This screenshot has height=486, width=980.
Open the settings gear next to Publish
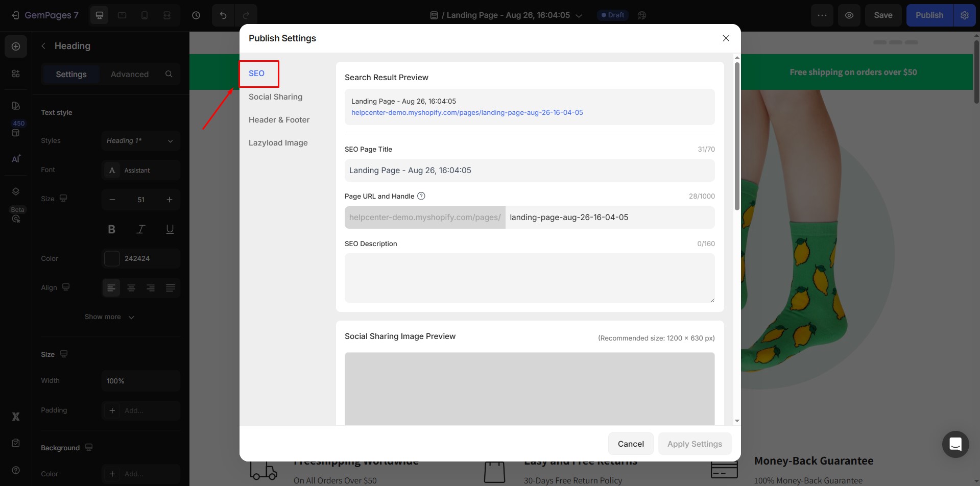(964, 15)
